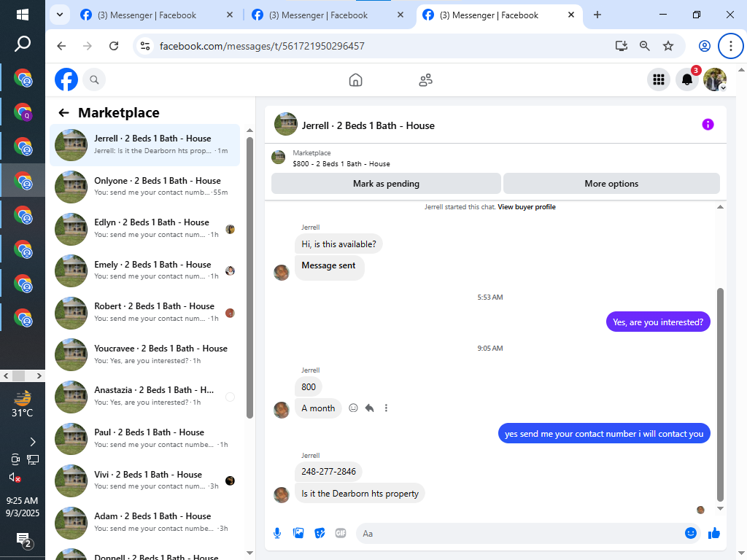The image size is (747, 560).
Task: Open the Windows notification center icon
Action: 24,540
